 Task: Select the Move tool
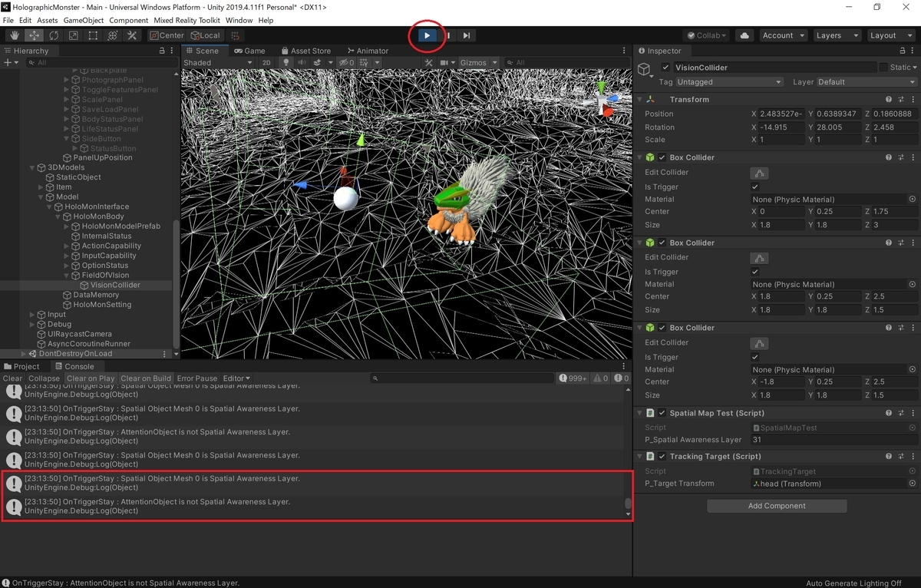click(35, 35)
